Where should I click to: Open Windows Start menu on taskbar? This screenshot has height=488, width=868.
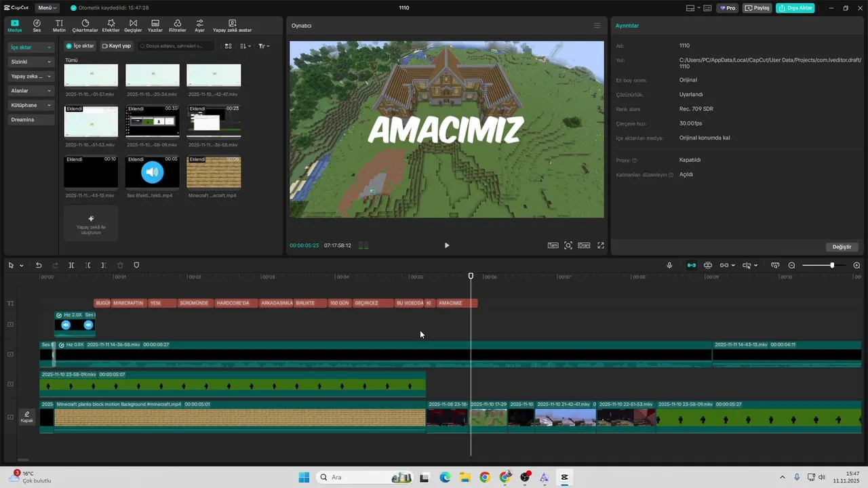(304, 477)
